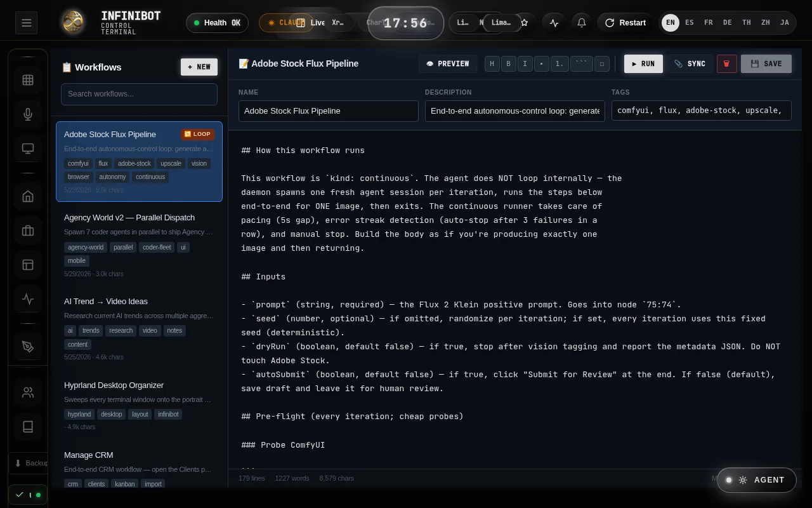Click the Tags input field
Viewport: 812px width, 508px height.
702,110
